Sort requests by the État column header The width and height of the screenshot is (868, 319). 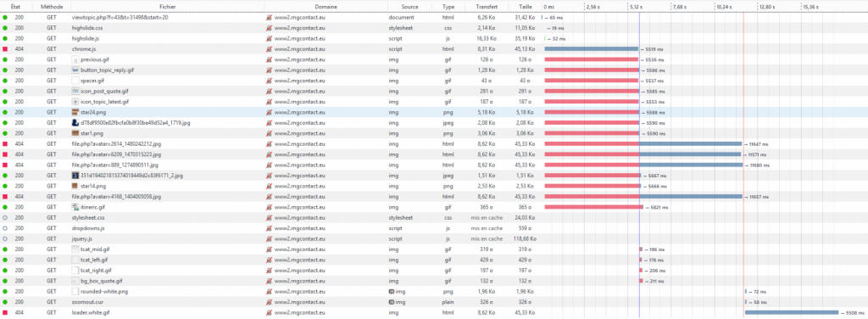click(x=16, y=7)
